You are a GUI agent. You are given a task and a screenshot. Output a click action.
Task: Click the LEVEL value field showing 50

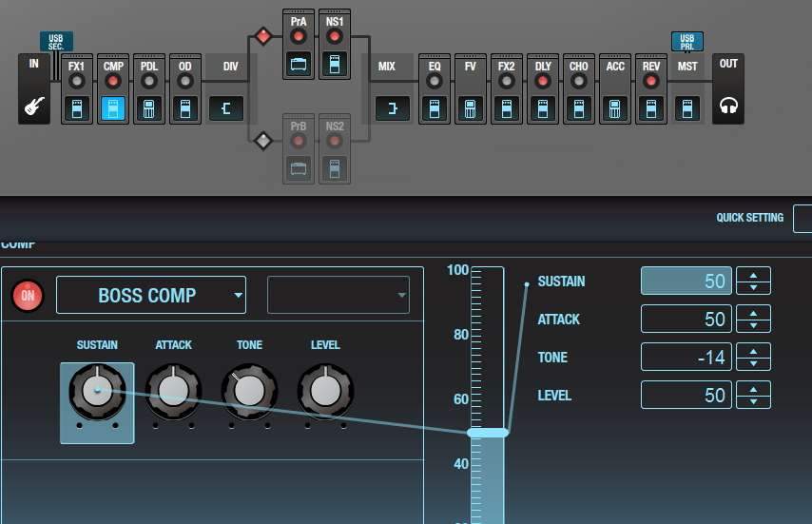[x=686, y=395]
